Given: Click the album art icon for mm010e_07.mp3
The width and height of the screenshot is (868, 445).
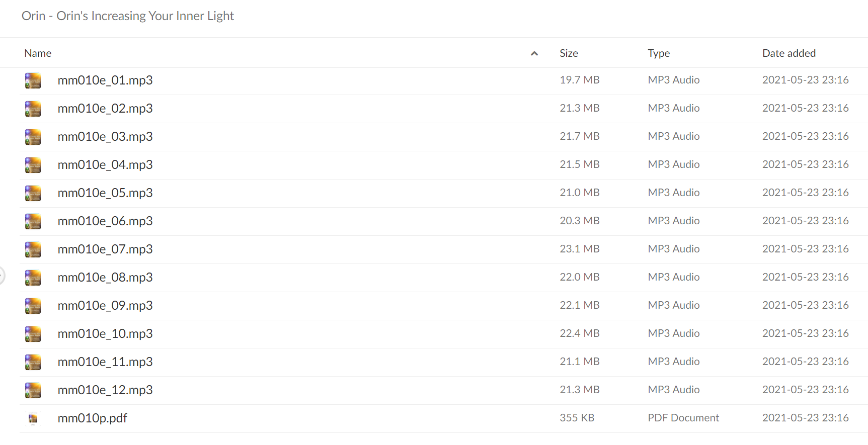Looking at the screenshot, I should pyautogui.click(x=33, y=249).
